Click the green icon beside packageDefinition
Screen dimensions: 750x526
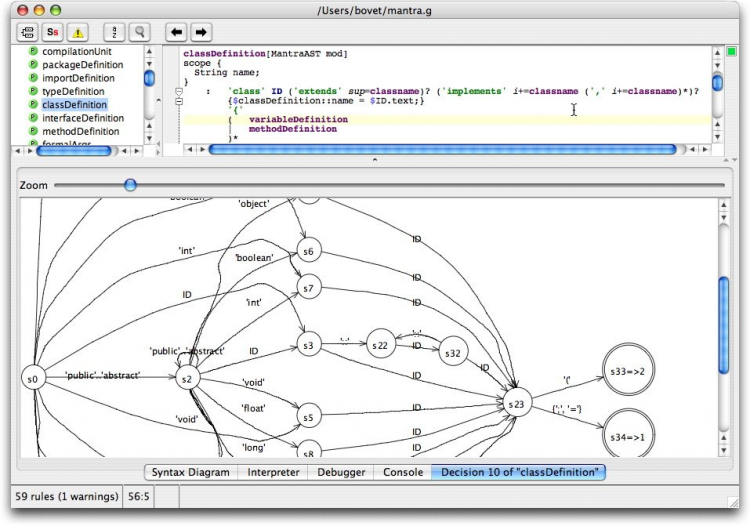[x=33, y=64]
